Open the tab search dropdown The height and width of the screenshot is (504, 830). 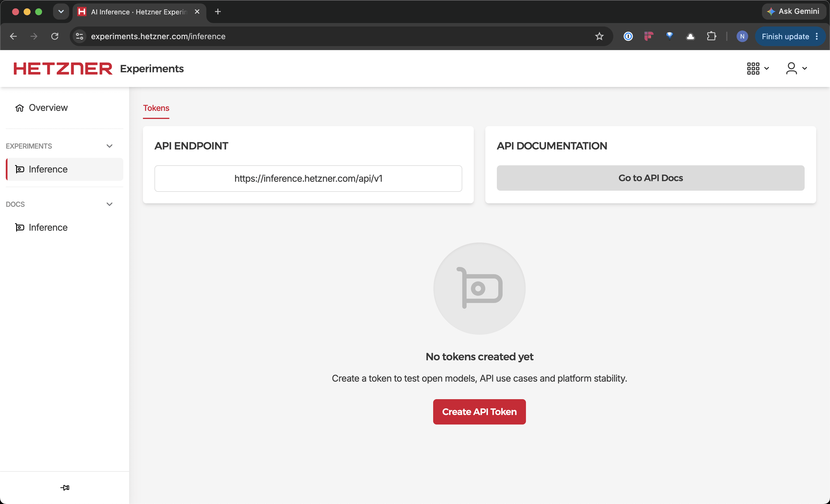pos(61,12)
